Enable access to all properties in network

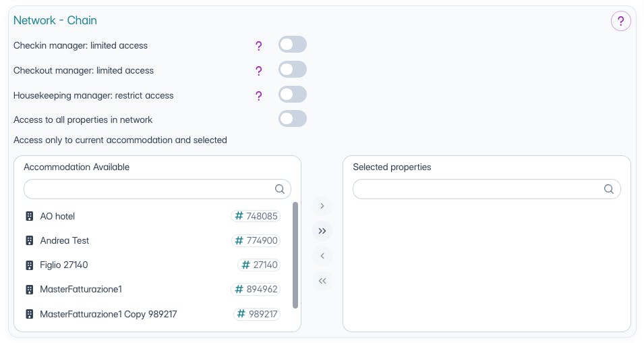pos(293,119)
